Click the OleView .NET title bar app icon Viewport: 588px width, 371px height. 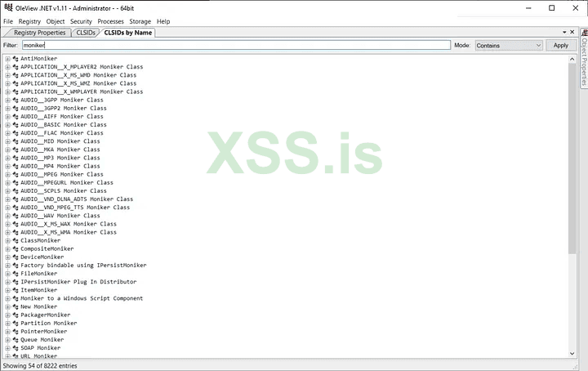coord(8,7)
